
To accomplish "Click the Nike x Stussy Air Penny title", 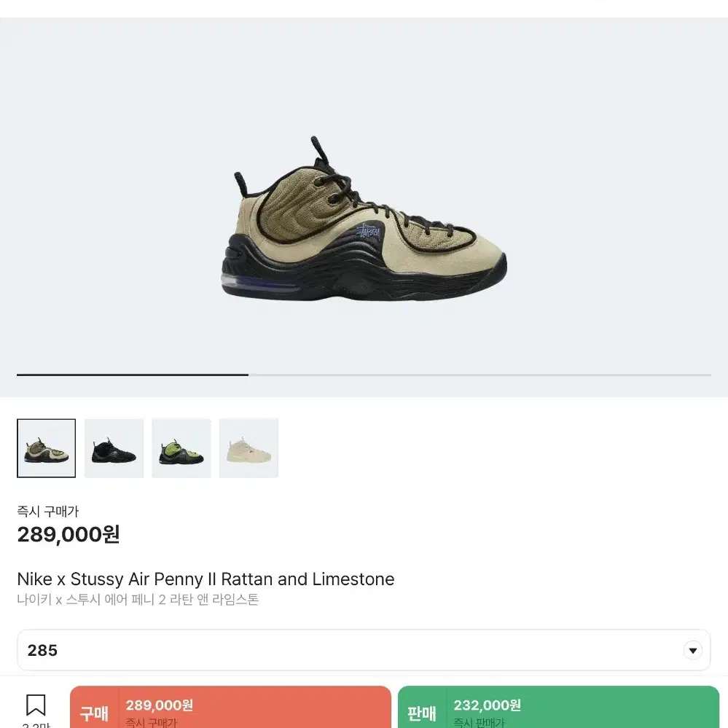I will (206, 579).
